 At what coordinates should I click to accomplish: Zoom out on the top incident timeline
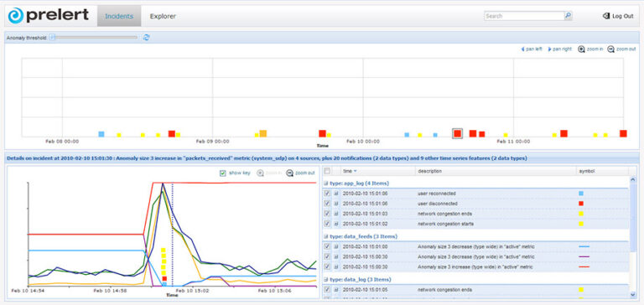pyautogui.click(x=621, y=49)
